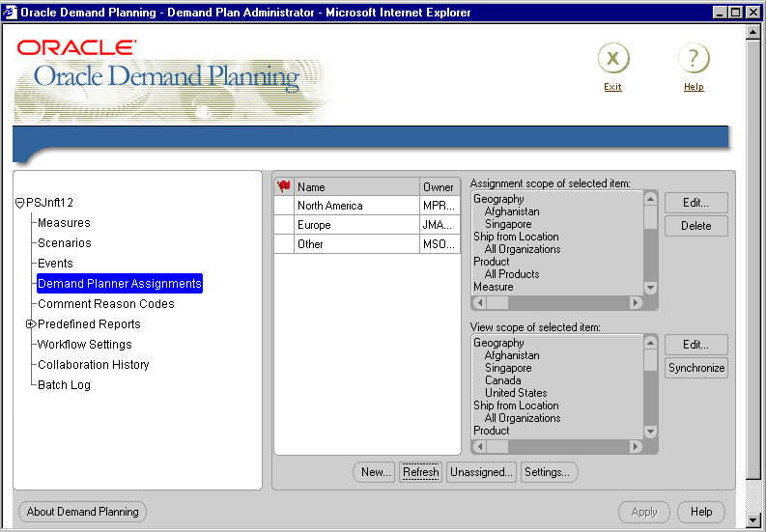Viewport: 766px width, 532px height.
Task: Click Edit for assignment scope
Action: [696, 203]
